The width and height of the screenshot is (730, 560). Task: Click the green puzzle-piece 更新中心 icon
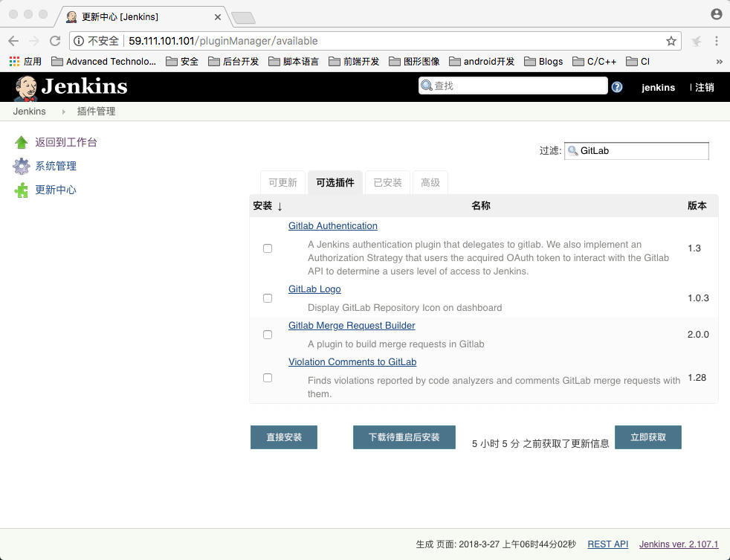(x=21, y=190)
